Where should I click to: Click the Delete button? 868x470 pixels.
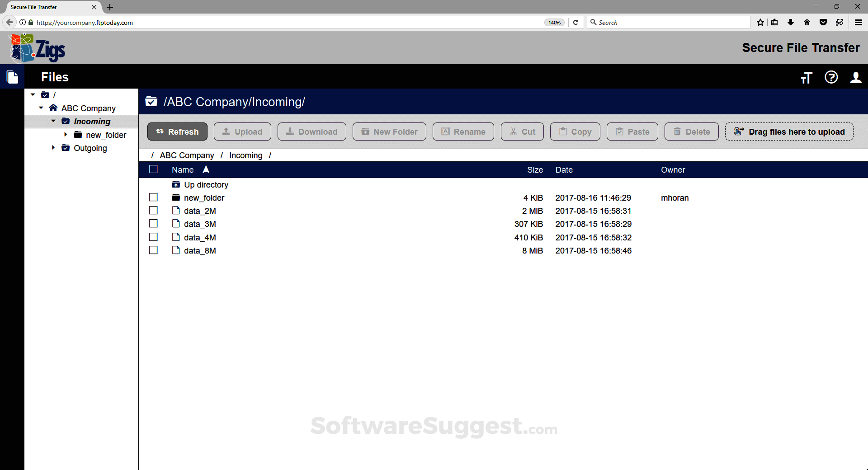coord(692,132)
